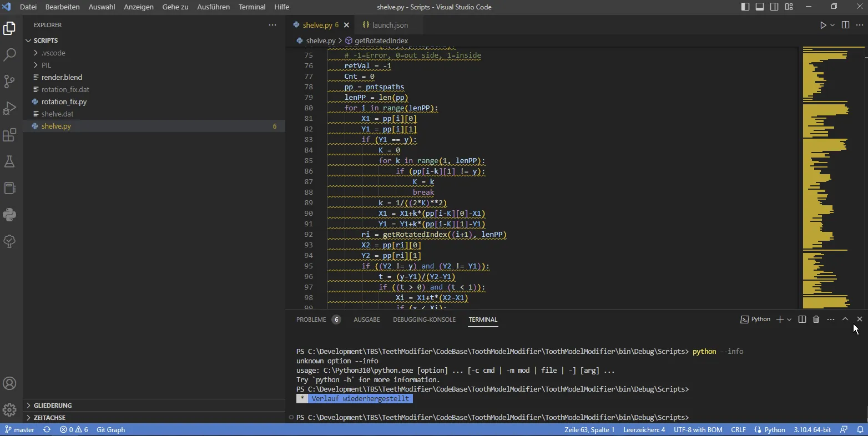Image resolution: width=868 pixels, height=436 pixels.
Task: Switch to the PROBLEME panel tab
Action: (x=318, y=320)
